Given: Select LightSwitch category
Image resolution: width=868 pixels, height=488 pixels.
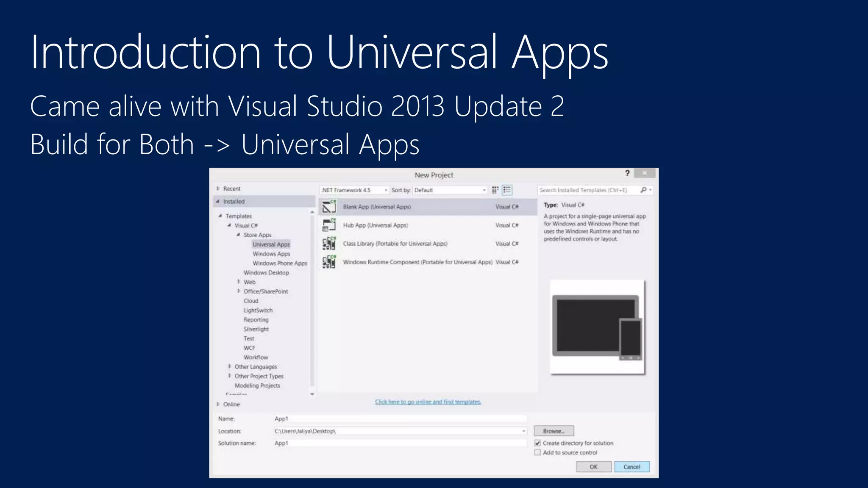Looking at the screenshot, I should 258,310.
